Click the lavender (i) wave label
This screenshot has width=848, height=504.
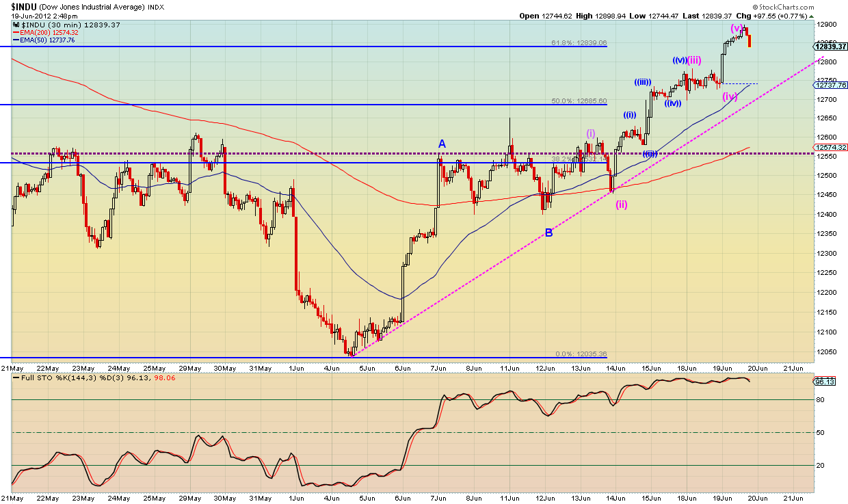tap(590, 133)
